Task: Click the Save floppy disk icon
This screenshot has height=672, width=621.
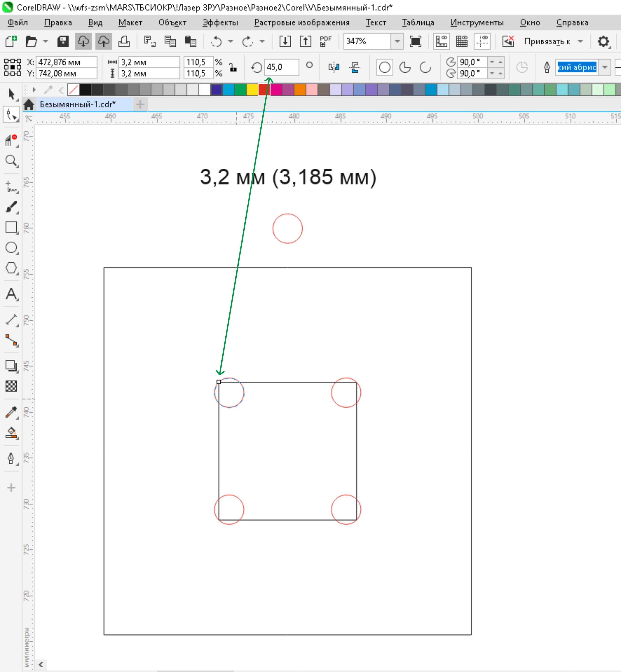Action: [x=63, y=41]
